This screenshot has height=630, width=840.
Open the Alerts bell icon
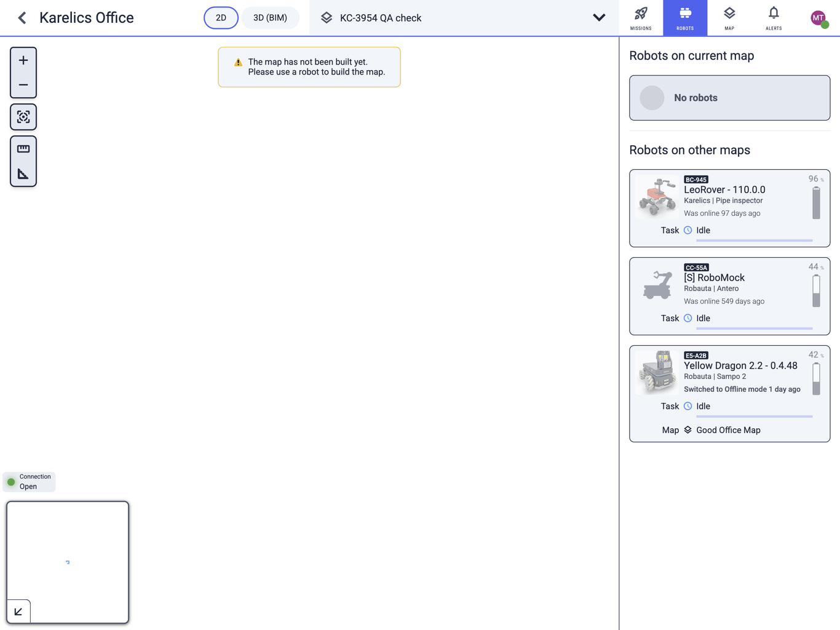774,18
